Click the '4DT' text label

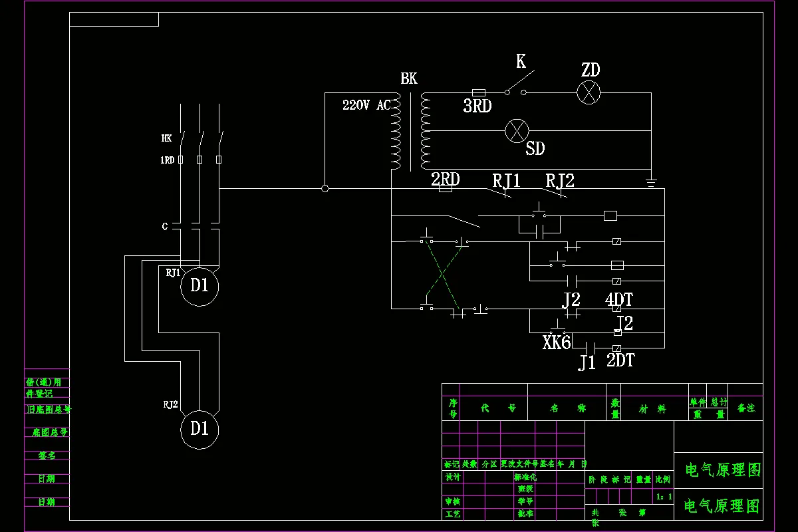(x=618, y=299)
